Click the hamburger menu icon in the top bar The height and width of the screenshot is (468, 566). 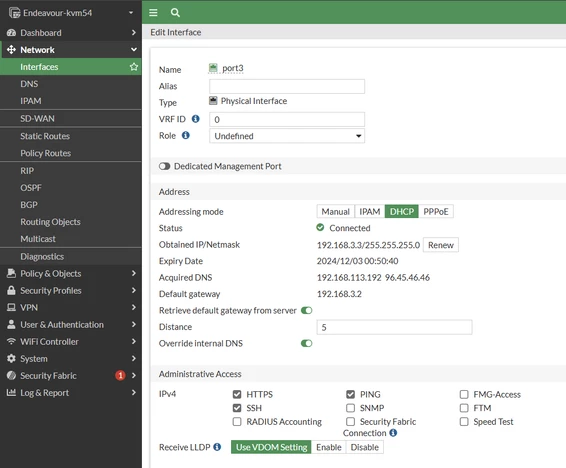153,13
